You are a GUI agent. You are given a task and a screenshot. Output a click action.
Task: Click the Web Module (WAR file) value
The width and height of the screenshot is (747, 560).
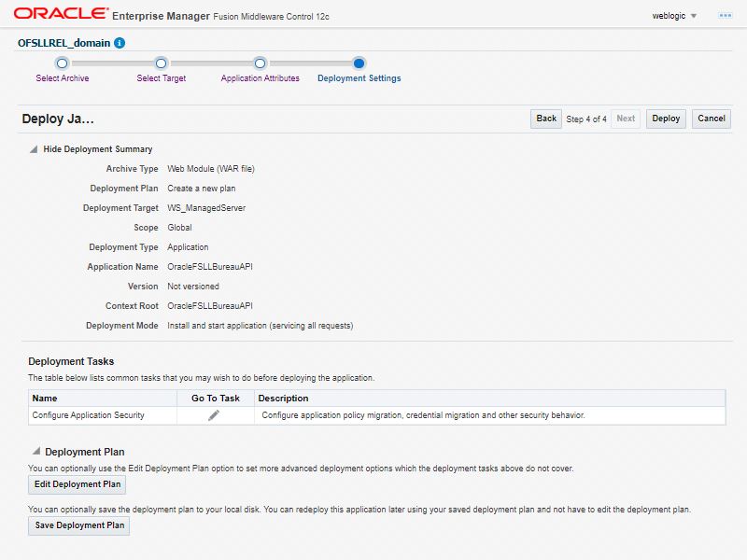click(211, 169)
